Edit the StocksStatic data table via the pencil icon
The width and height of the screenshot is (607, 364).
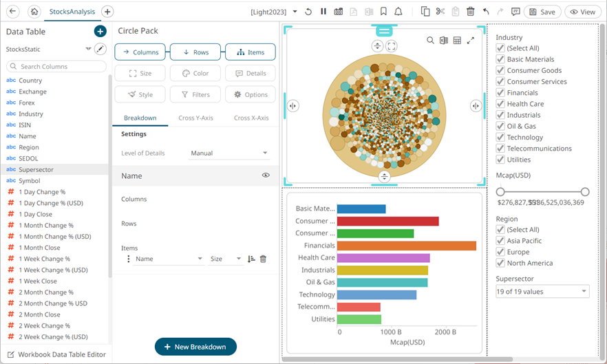click(x=100, y=49)
